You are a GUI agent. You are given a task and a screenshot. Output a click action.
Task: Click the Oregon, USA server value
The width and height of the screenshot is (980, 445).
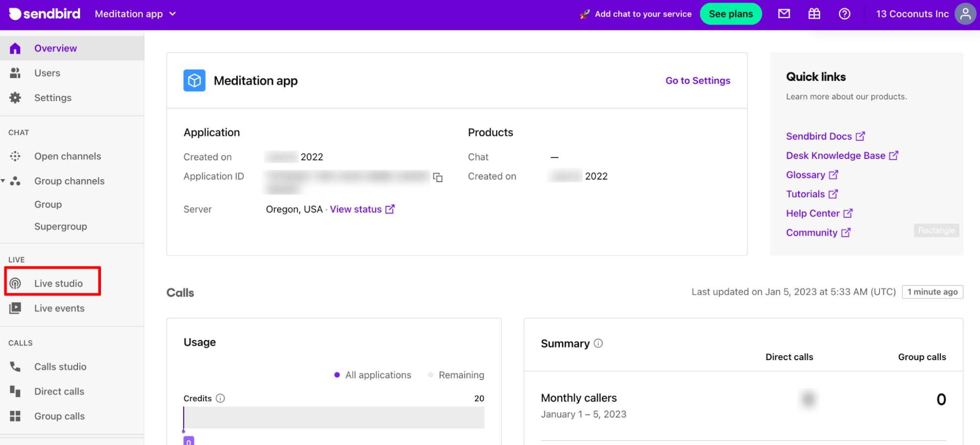click(294, 209)
